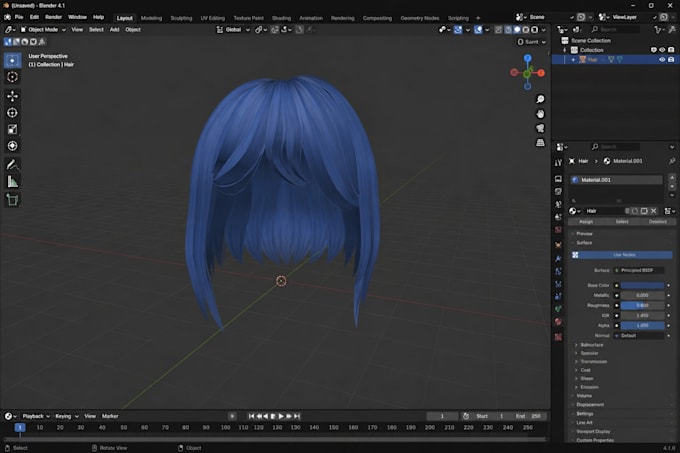This screenshot has height=453, width=680.
Task: Select the Select Box tool
Action: click(x=12, y=60)
